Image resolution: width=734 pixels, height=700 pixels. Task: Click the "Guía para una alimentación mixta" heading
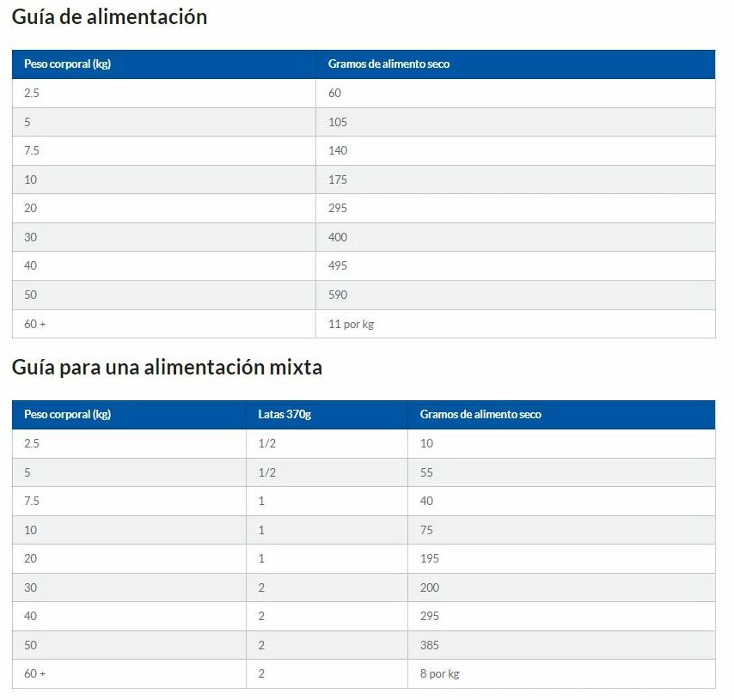(167, 368)
